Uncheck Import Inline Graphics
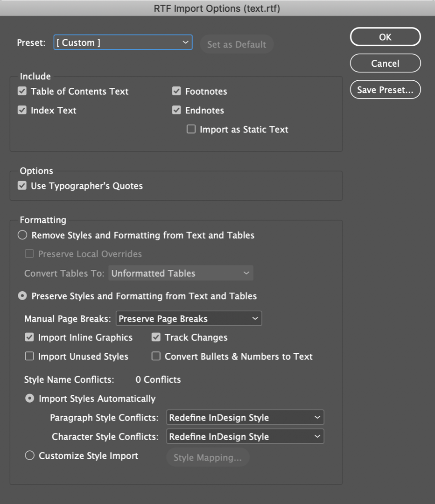This screenshot has height=504, width=435. [x=29, y=337]
